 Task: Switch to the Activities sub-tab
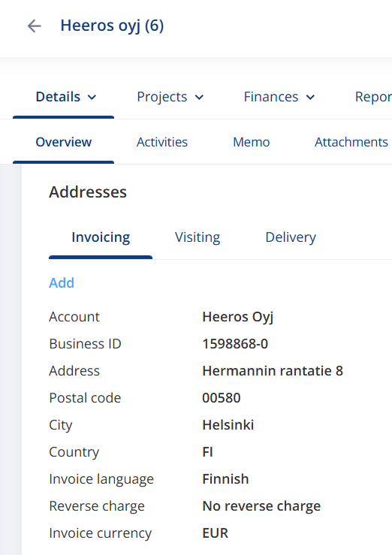[162, 142]
